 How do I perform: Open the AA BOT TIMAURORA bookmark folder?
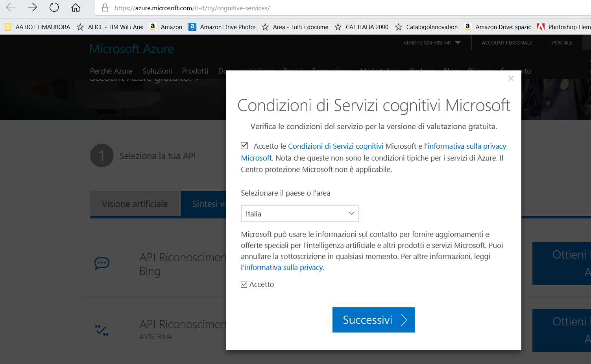tap(38, 27)
